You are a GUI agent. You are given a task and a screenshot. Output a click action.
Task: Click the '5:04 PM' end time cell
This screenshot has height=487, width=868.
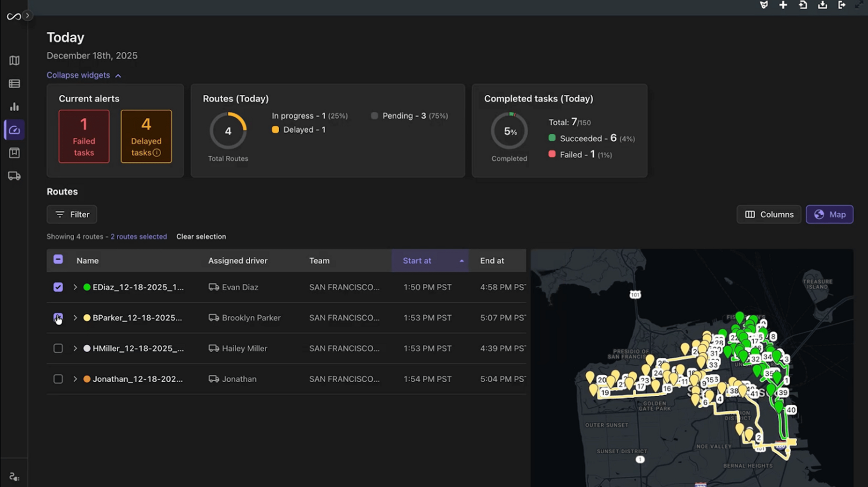pyautogui.click(x=502, y=379)
